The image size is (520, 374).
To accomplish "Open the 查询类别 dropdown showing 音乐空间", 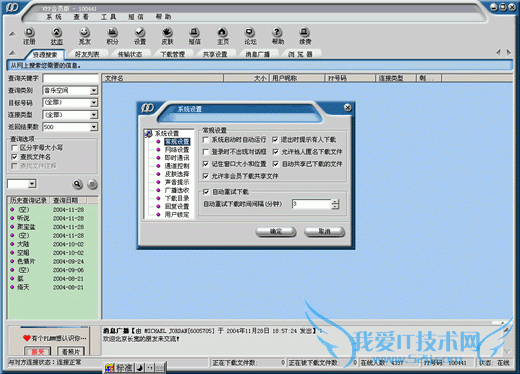I will (x=94, y=90).
